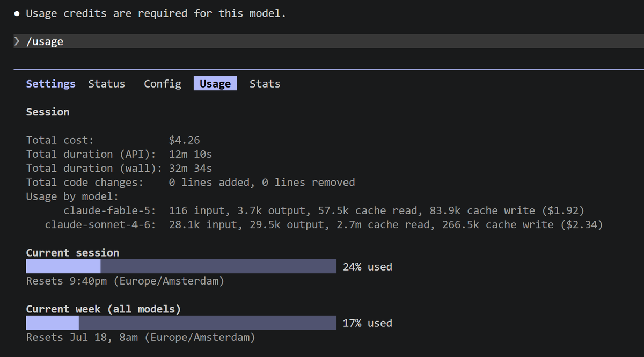Click the /usage command input line
The height and width of the screenshot is (357, 644).
click(328, 41)
